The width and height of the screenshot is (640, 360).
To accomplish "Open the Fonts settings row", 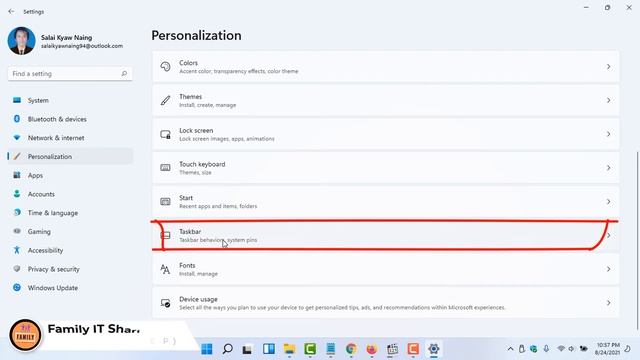I will tap(385, 269).
